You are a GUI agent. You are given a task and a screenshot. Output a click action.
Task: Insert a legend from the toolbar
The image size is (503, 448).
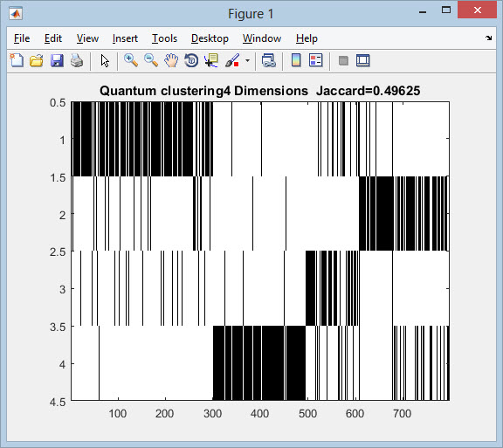(315, 60)
